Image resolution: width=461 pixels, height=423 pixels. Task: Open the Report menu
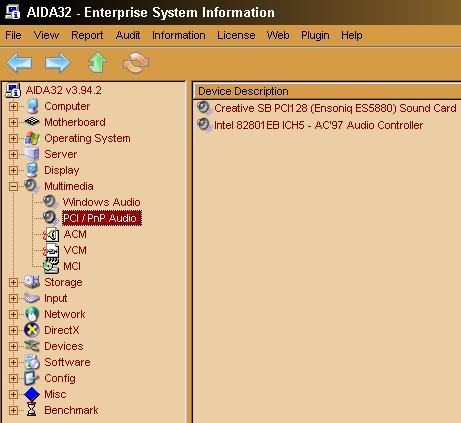(x=87, y=35)
